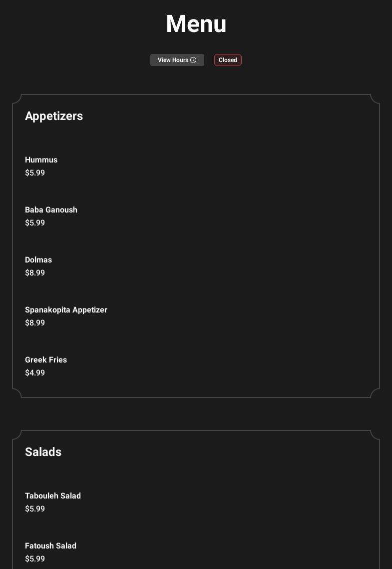Open the Dolmas menu item
This screenshot has width=392, height=569.
pos(38,260)
